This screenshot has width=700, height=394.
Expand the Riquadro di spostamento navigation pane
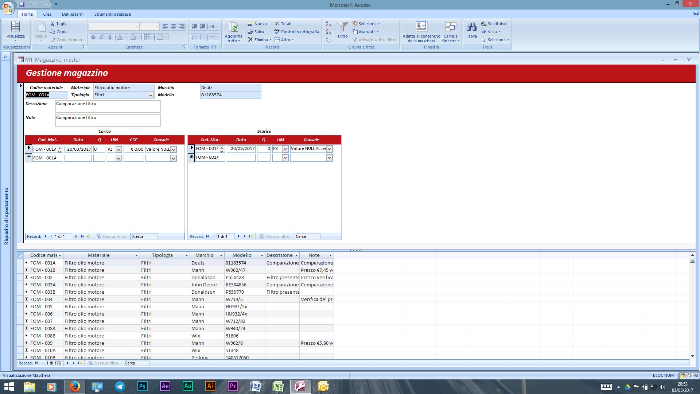[x=5, y=57]
